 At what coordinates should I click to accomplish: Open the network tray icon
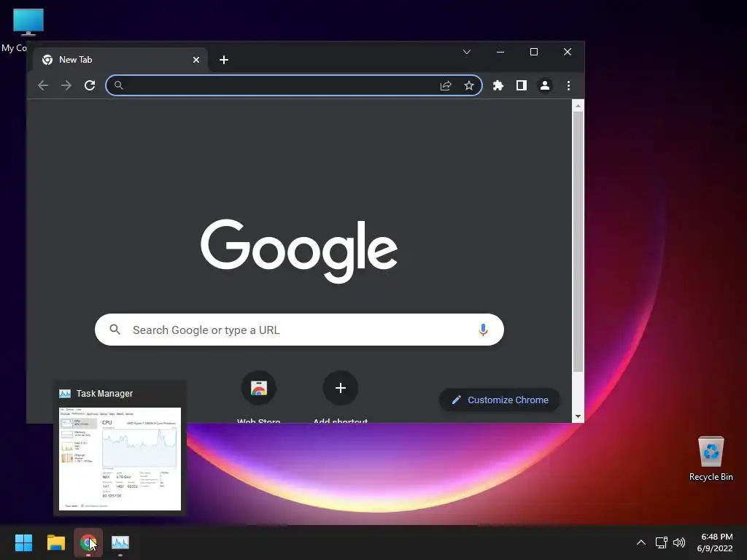(x=661, y=542)
